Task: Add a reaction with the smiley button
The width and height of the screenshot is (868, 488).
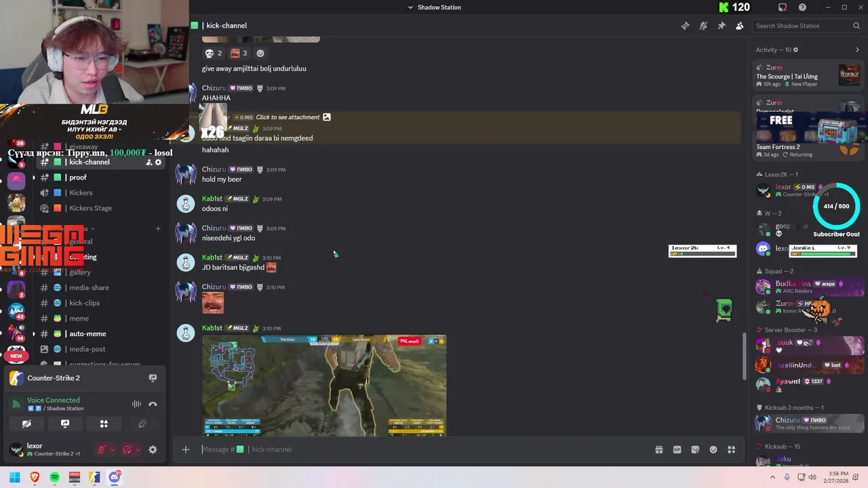Action: pyautogui.click(x=260, y=53)
